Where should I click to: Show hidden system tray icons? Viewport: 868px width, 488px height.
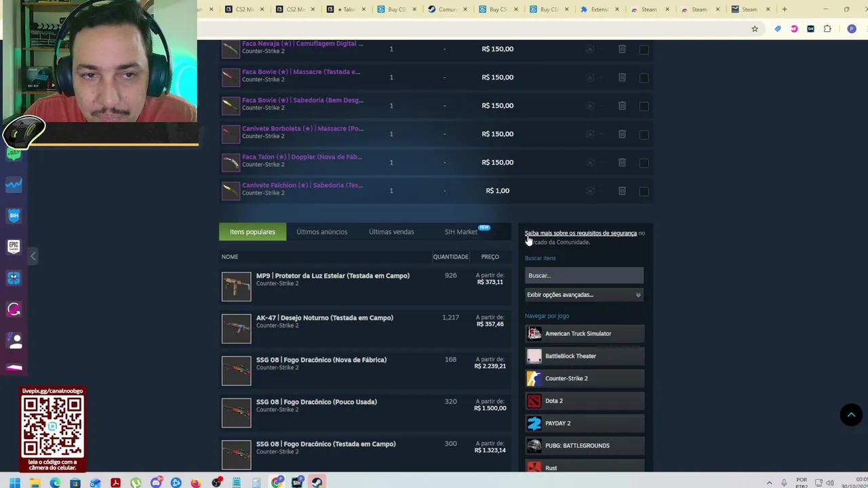click(769, 483)
